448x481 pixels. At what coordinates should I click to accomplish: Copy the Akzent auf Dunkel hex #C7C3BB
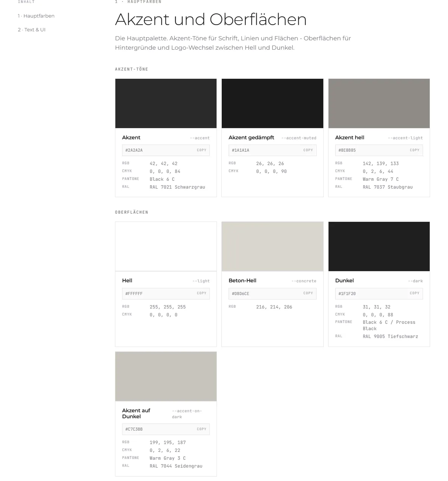(x=202, y=429)
